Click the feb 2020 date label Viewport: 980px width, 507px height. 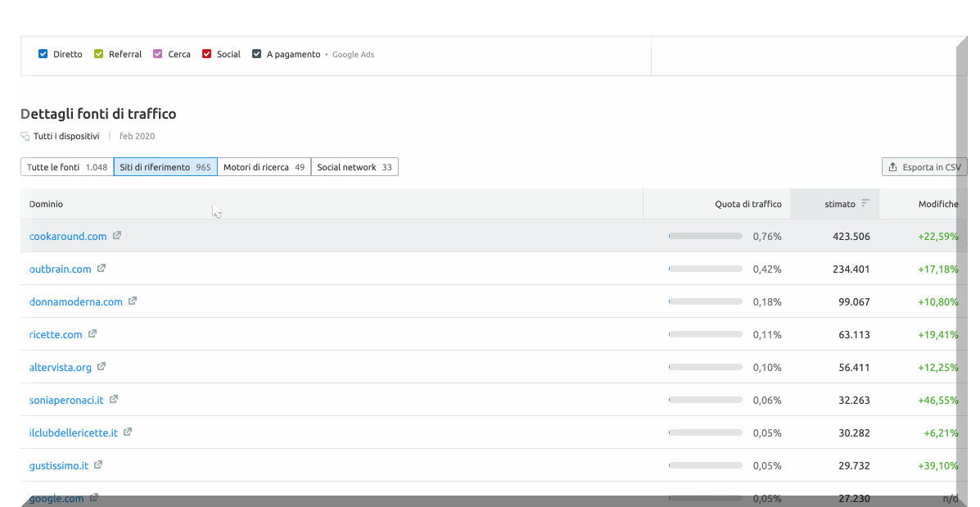137,136
